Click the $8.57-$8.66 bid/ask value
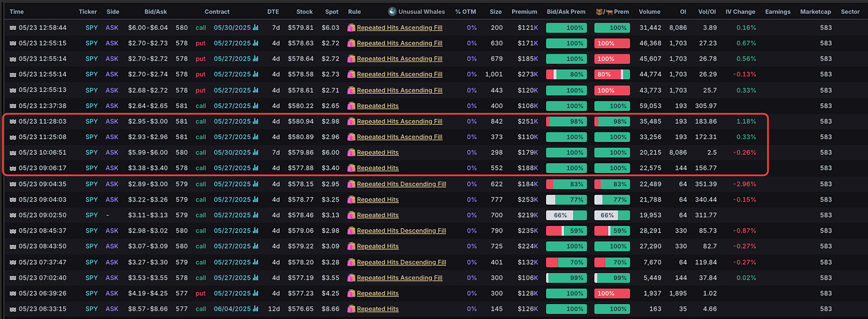 148,309
